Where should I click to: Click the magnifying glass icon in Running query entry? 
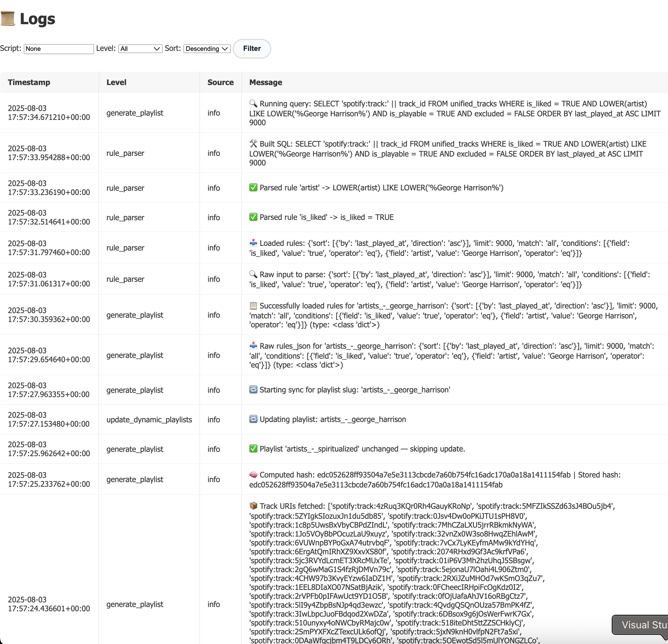coord(253,104)
